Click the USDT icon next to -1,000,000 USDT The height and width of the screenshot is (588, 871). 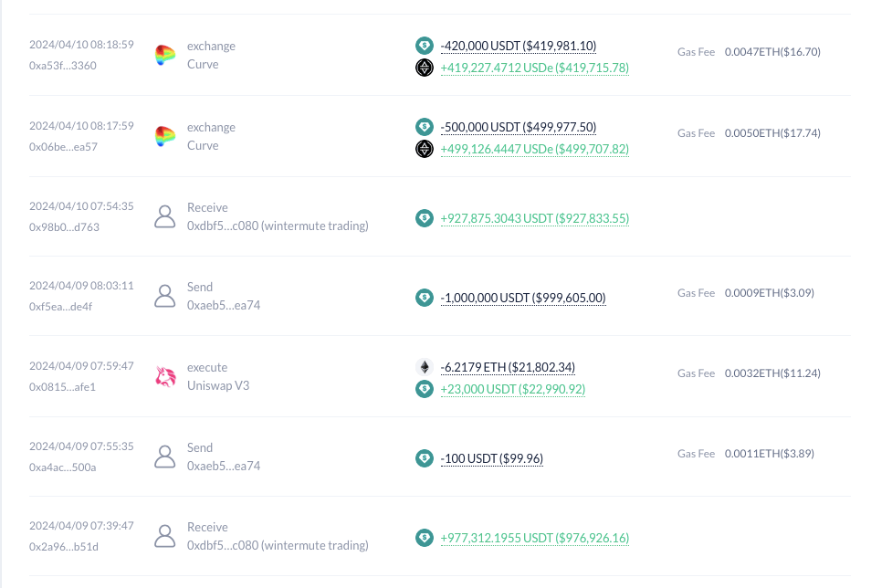[425, 298]
